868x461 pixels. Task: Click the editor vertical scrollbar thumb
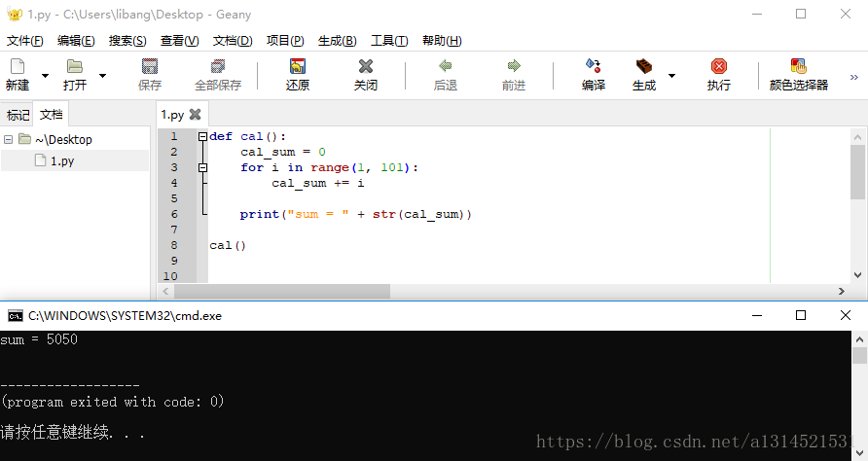pyautogui.click(x=857, y=171)
